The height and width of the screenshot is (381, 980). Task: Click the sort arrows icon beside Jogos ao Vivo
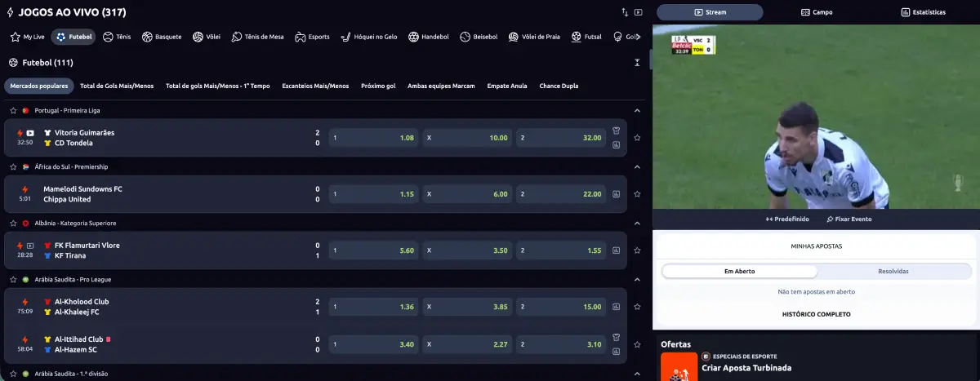point(625,12)
